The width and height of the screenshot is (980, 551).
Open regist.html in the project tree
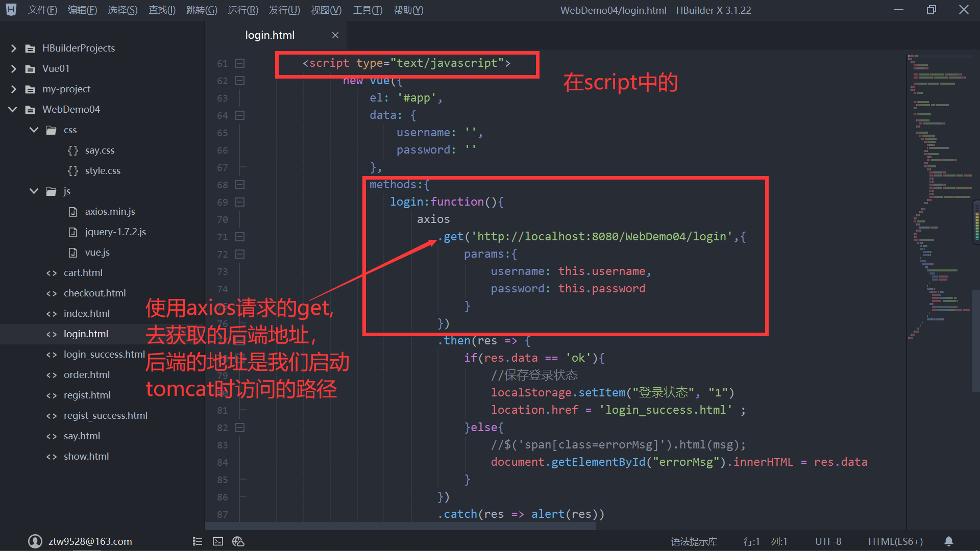coord(87,395)
